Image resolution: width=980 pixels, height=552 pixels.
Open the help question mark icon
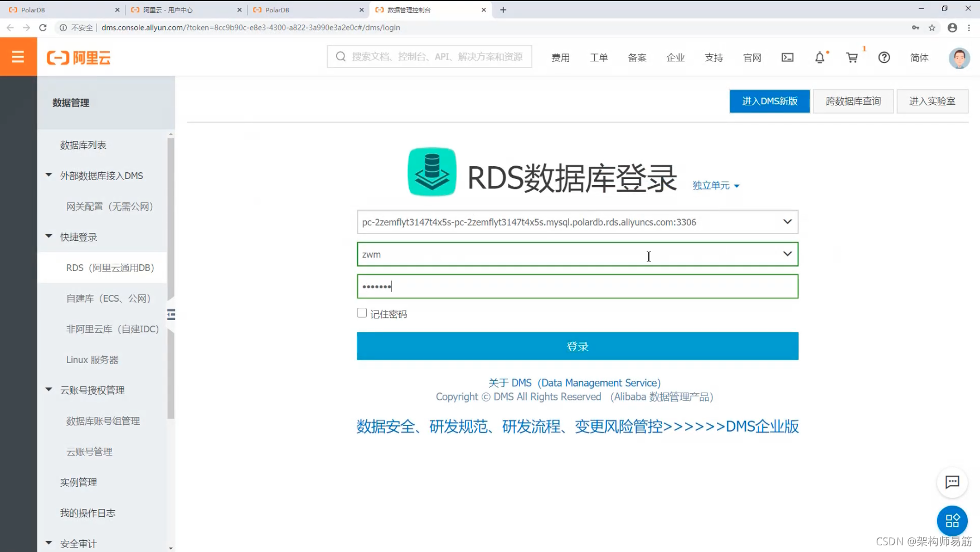[884, 57]
